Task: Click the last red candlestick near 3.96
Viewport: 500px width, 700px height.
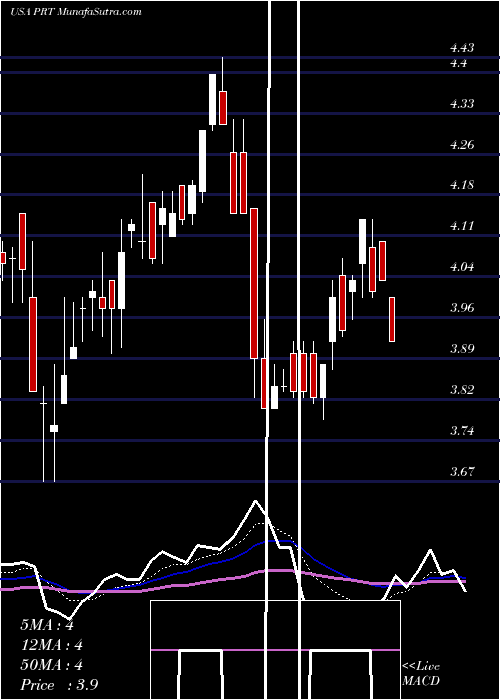Action: tap(392, 319)
